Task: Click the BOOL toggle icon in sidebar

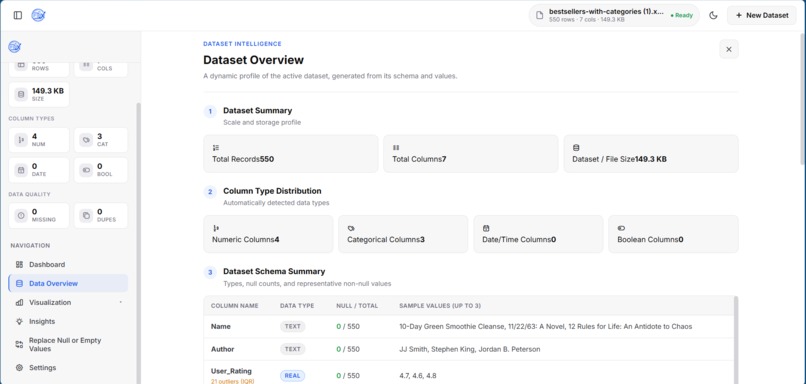Action: [86, 170]
